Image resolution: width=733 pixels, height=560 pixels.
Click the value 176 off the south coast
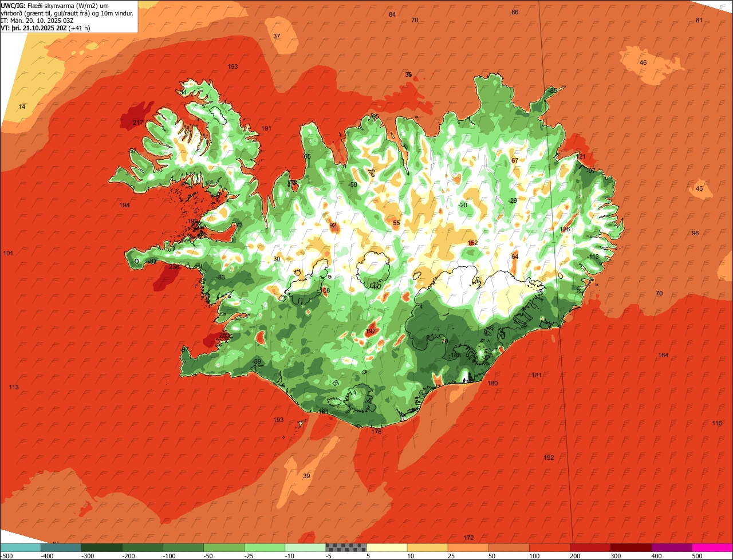376,432
